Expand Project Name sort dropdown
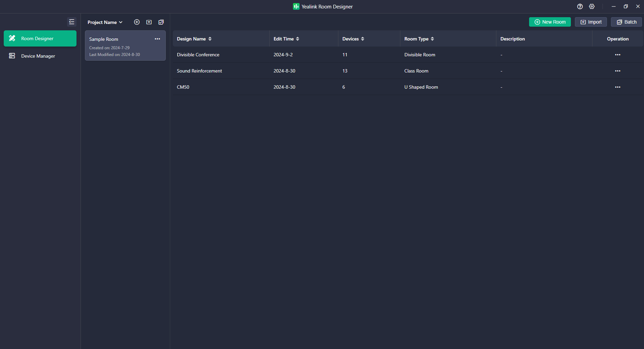The image size is (644, 349). coord(105,22)
